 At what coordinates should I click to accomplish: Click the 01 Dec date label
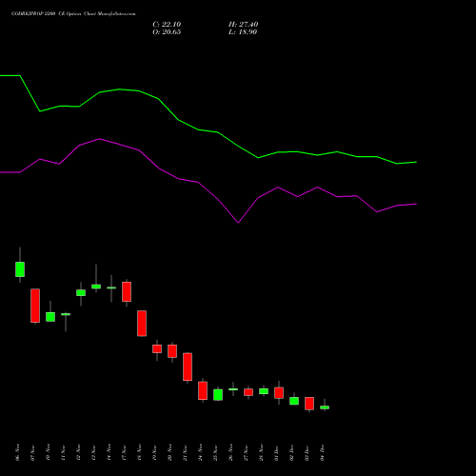[276, 452]
